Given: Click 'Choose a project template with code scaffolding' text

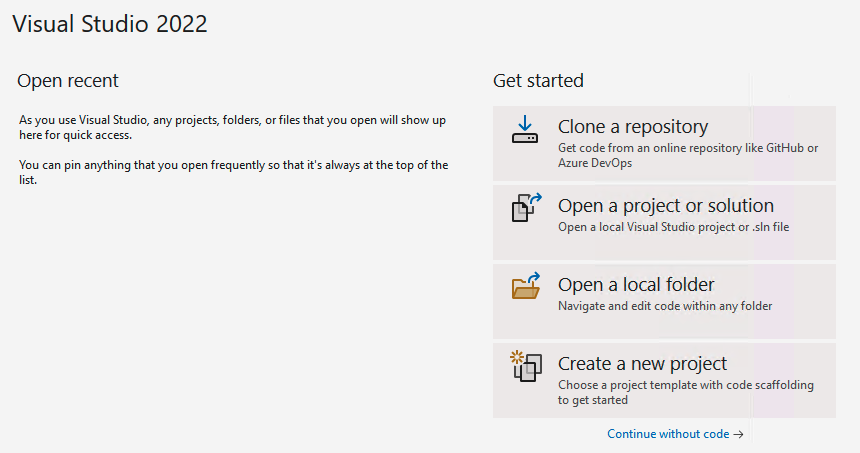Looking at the screenshot, I should click(x=686, y=392).
